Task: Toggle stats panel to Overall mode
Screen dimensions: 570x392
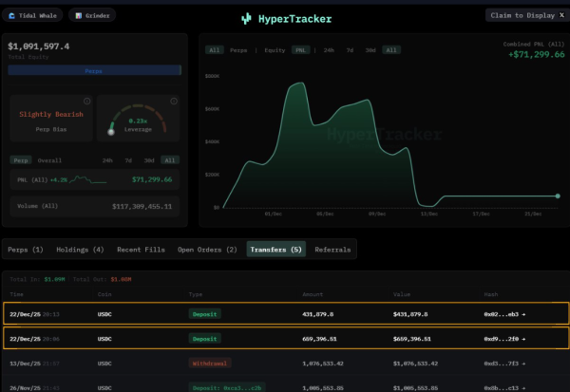Action: [49, 160]
